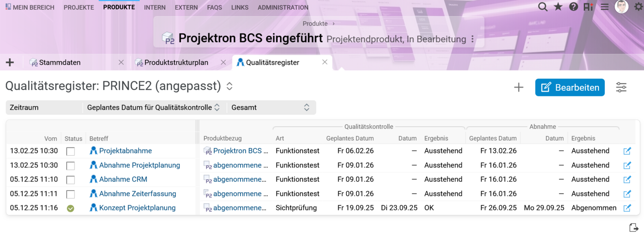This screenshot has width=644, height=237.
Task: Open the favorites star icon
Action: 558,7
